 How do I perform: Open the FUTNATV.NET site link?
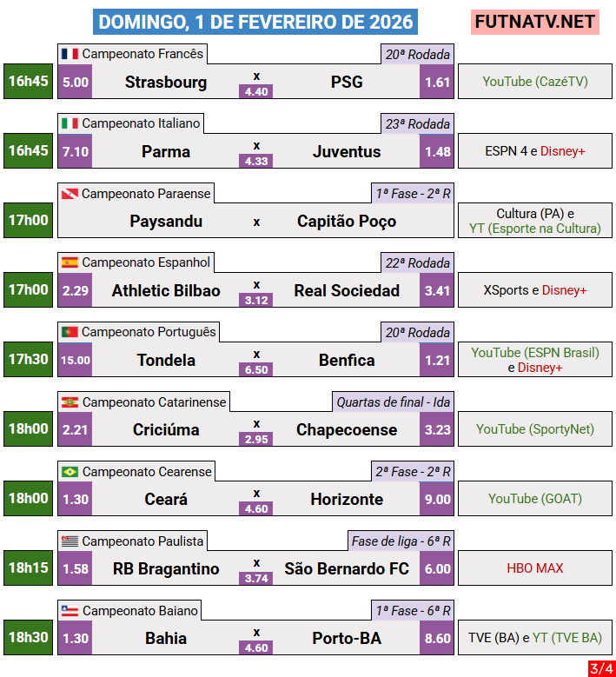(535, 22)
